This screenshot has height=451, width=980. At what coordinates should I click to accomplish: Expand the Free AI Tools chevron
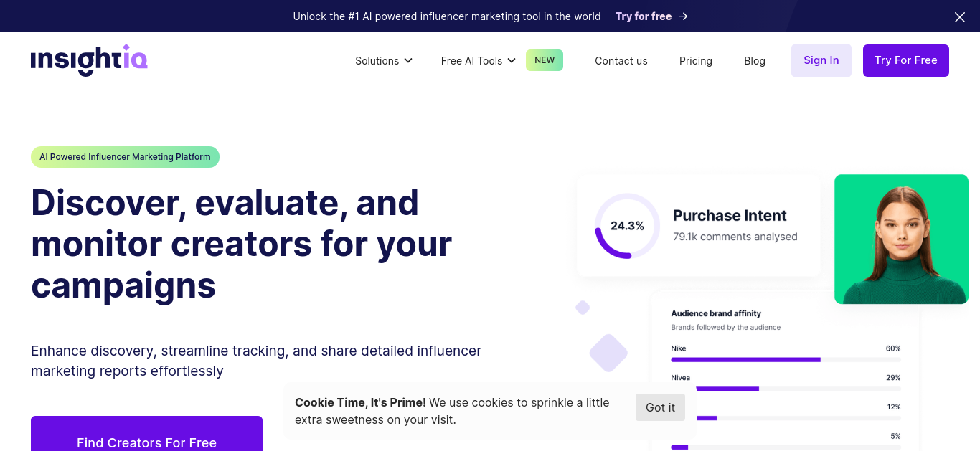tap(512, 60)
